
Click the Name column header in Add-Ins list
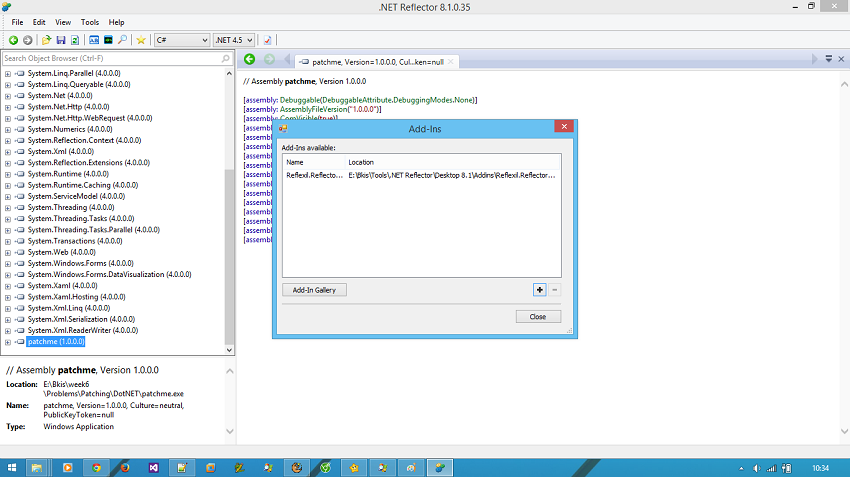314,162
